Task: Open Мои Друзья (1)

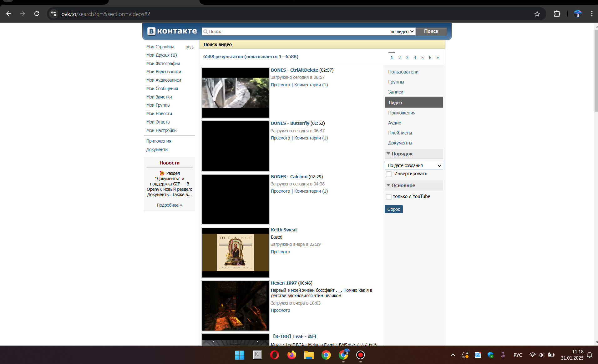Action: [161, 55]
